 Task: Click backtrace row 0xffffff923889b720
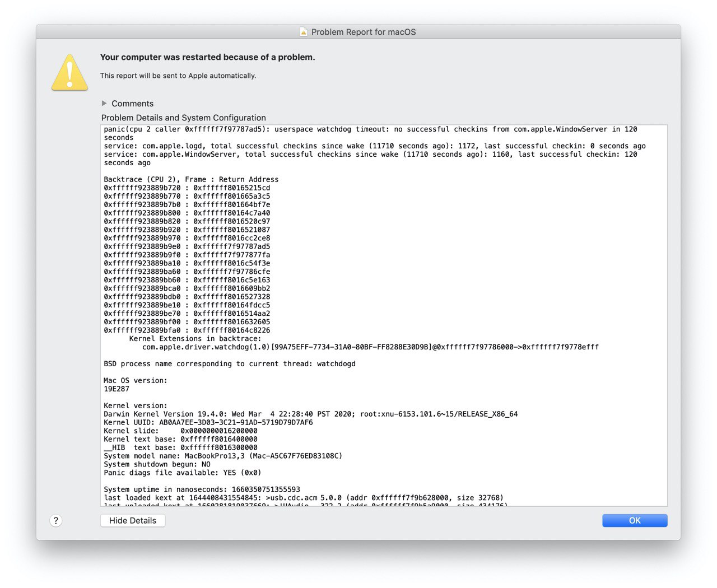pos(187,188)
